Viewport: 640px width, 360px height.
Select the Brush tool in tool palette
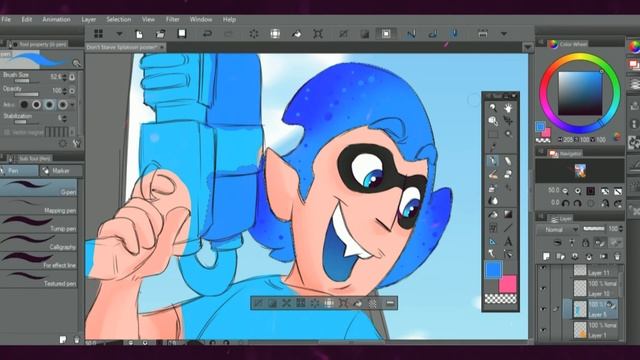pyautogui.click(x=493, y=175)
